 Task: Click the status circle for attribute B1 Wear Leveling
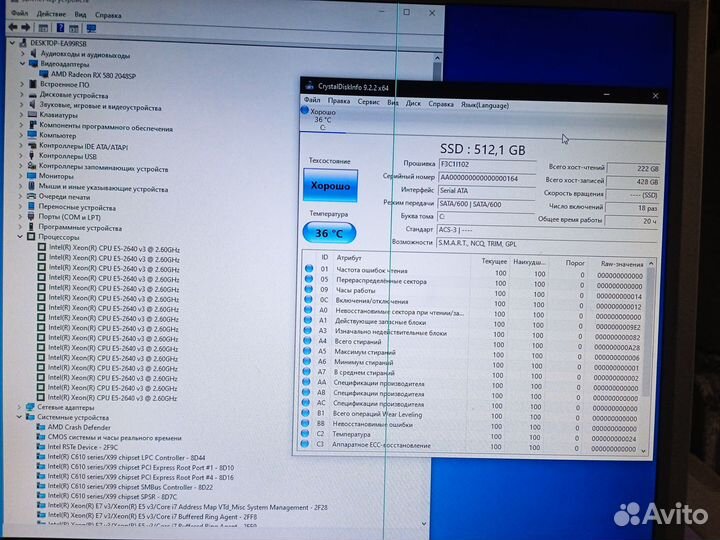[305, 413]
